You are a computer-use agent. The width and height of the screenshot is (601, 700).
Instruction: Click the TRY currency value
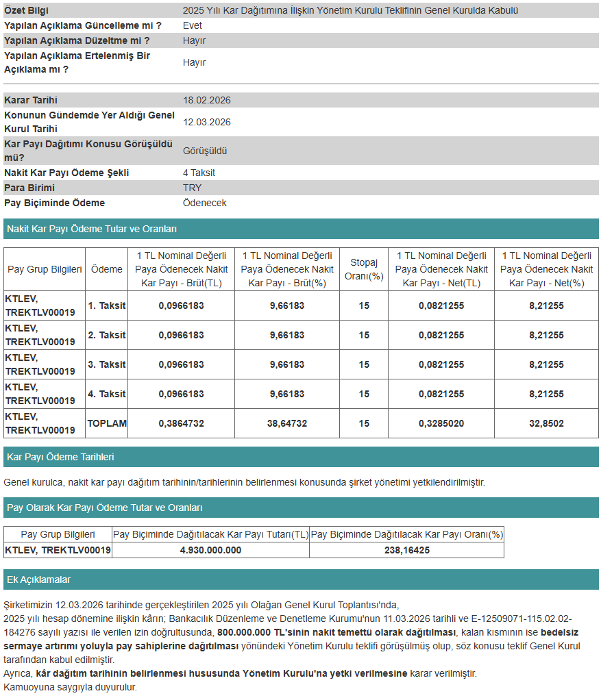(x=192, y=188)
